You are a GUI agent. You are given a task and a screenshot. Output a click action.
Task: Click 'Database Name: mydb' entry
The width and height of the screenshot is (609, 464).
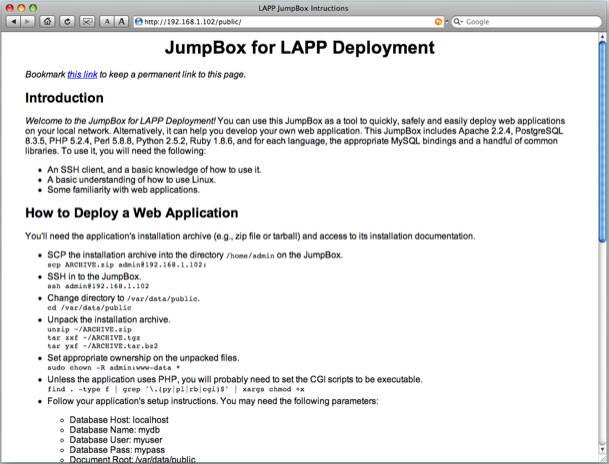click(x=115, y=430)
